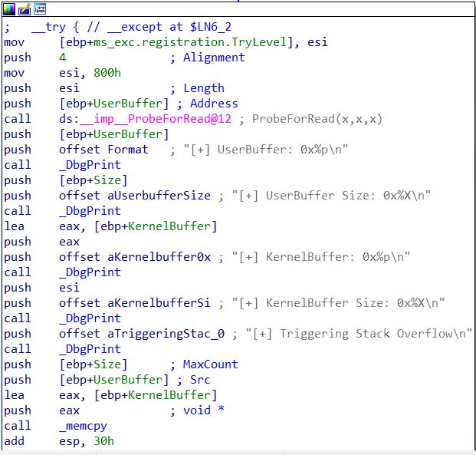This screenshot has height=455, width=476.
Task: Click the "[+] UserBuffer: 0x%p\n" string comment
Action: (266, 150)
